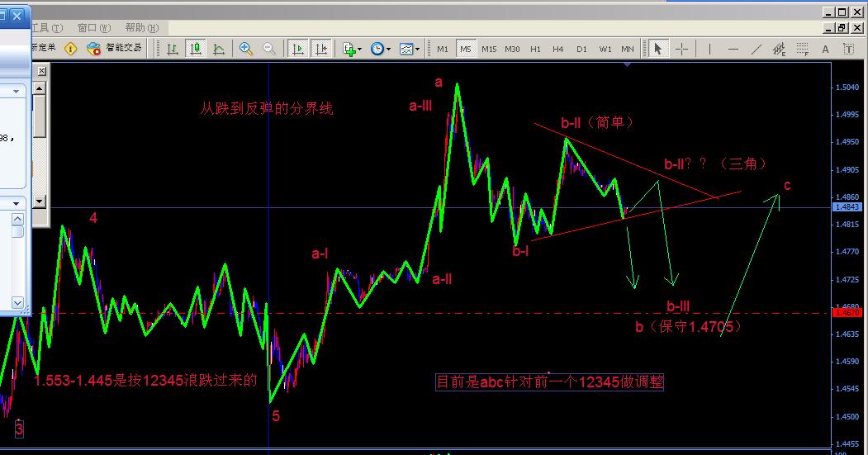
Task: Click the chart shift triangle marker at top
Action: point(627,64)
